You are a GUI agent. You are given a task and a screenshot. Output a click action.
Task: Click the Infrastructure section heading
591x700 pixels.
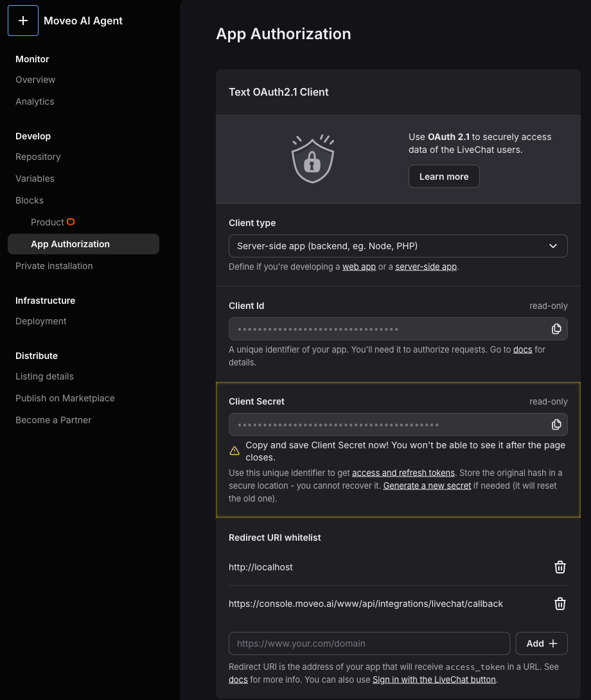click(45, 301)
